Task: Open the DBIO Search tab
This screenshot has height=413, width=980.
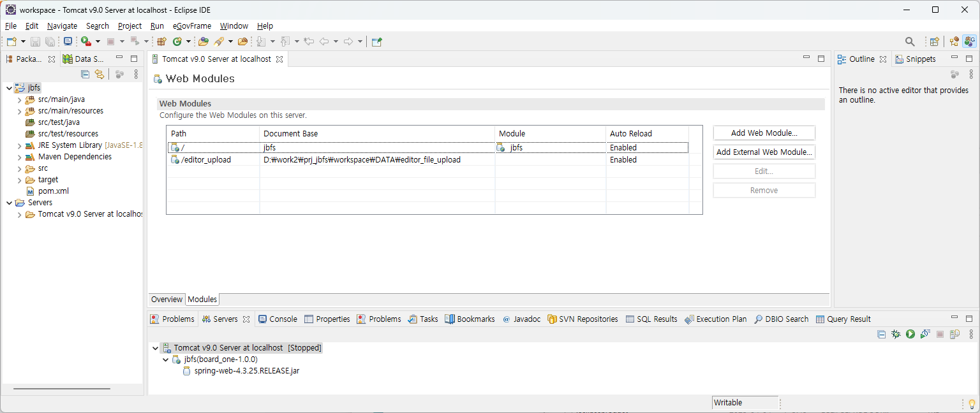Action: [781, 319]
